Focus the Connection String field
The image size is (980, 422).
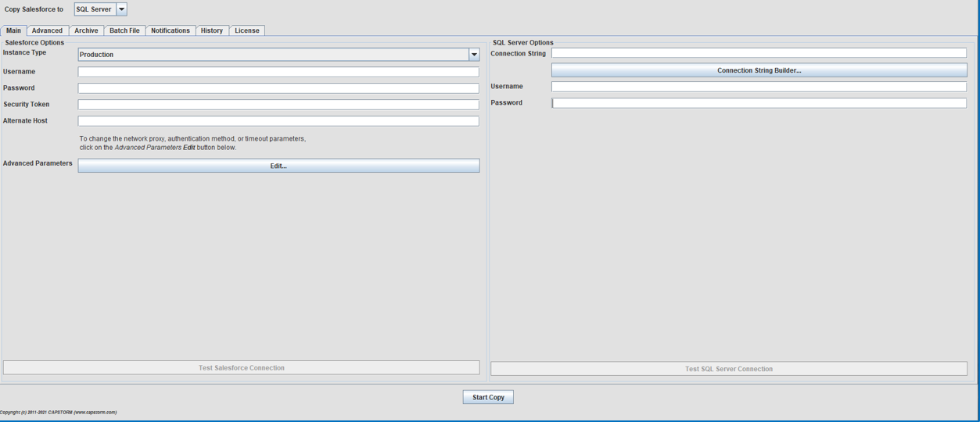point(759,53)
